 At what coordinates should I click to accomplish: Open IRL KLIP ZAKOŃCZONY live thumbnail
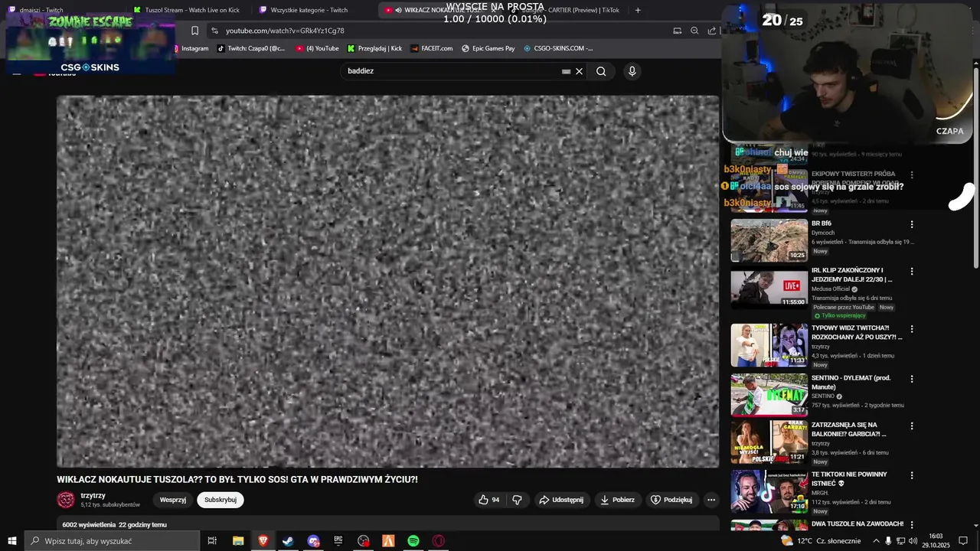(x=769, y=287)
